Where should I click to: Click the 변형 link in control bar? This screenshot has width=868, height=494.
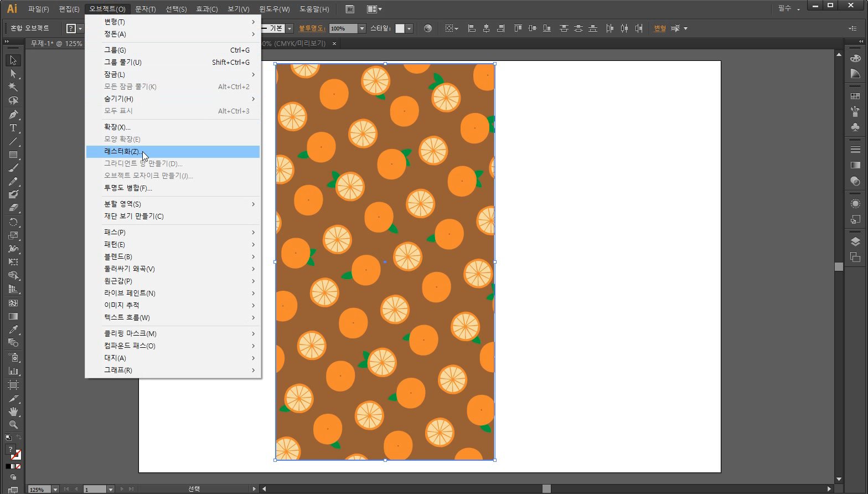(660, 28)
